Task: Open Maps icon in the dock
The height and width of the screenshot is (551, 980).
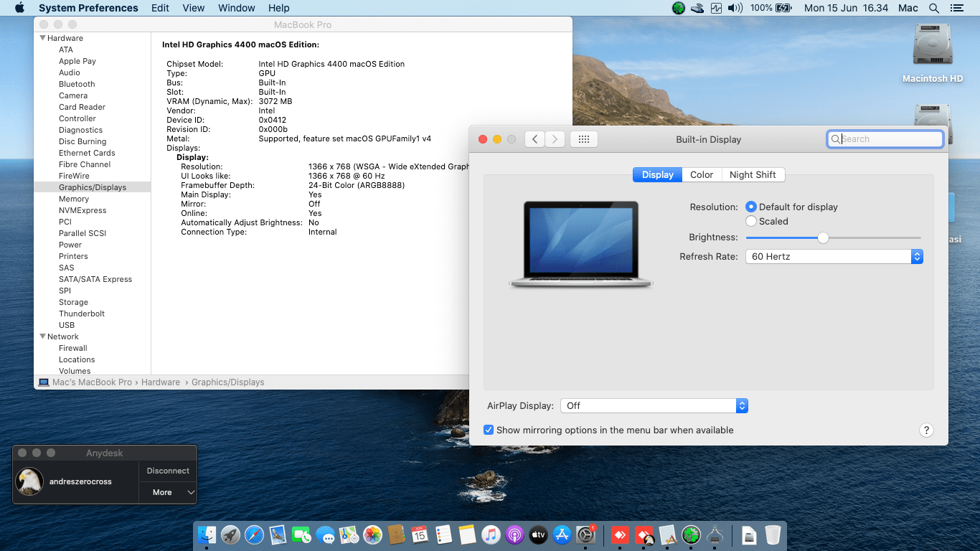Action: pos(349,534)
